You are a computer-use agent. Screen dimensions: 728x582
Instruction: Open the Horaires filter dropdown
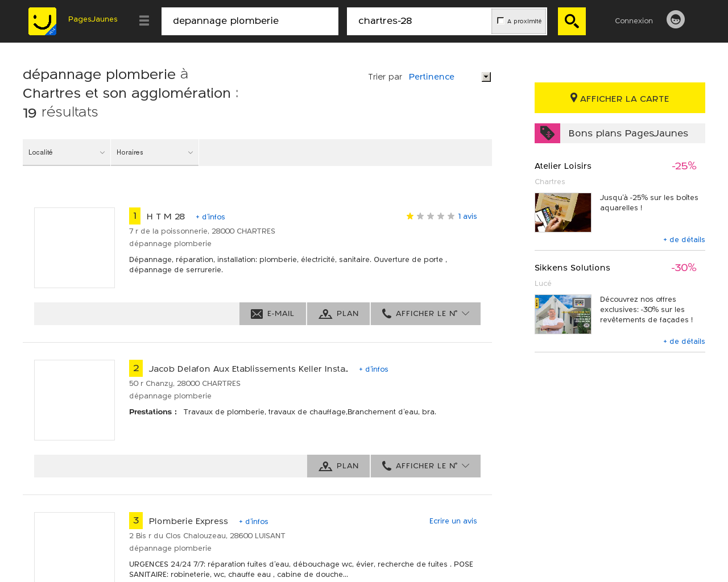155,152
